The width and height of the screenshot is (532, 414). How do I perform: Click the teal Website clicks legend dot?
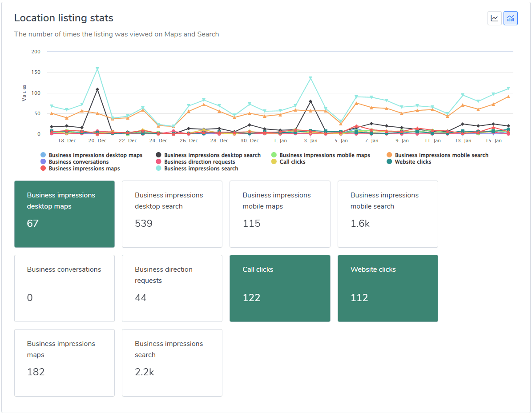[x=389, y=162]
